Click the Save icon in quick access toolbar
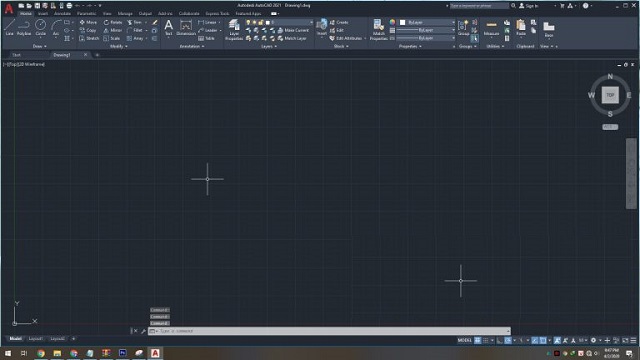This screenshot has height=360, width=640. (x=37, y=6)
